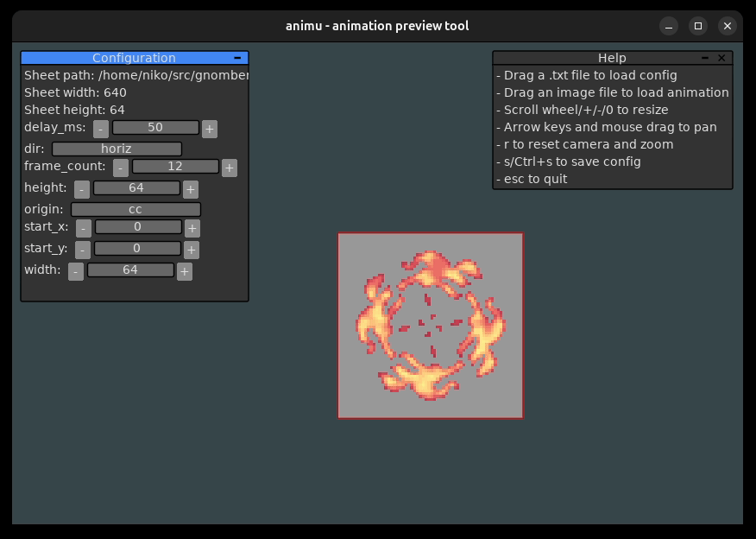This screenshot has height=539, width=756.
Task: Decrease start_y from 0
Action: pyautogui.click(x=82, y=248)
